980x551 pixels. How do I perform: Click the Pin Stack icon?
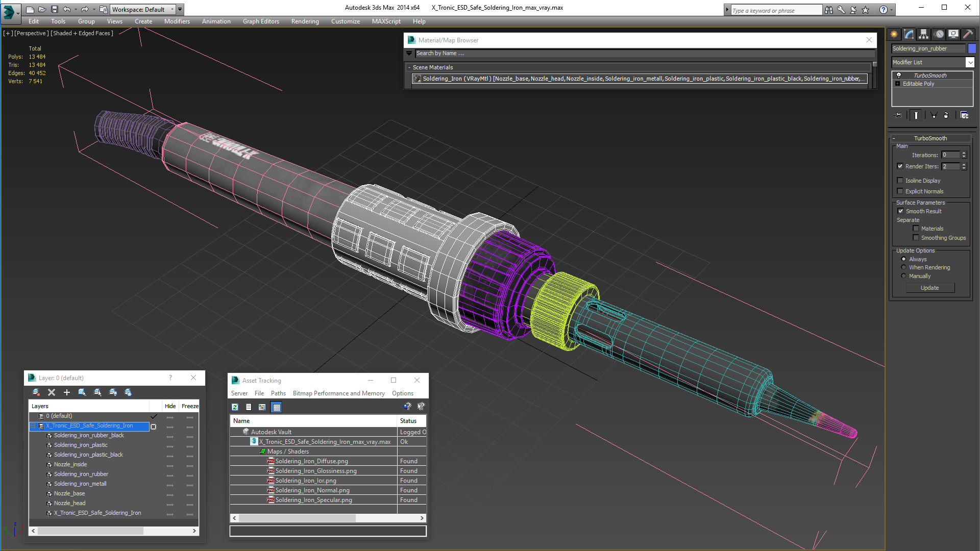(898, 115)
